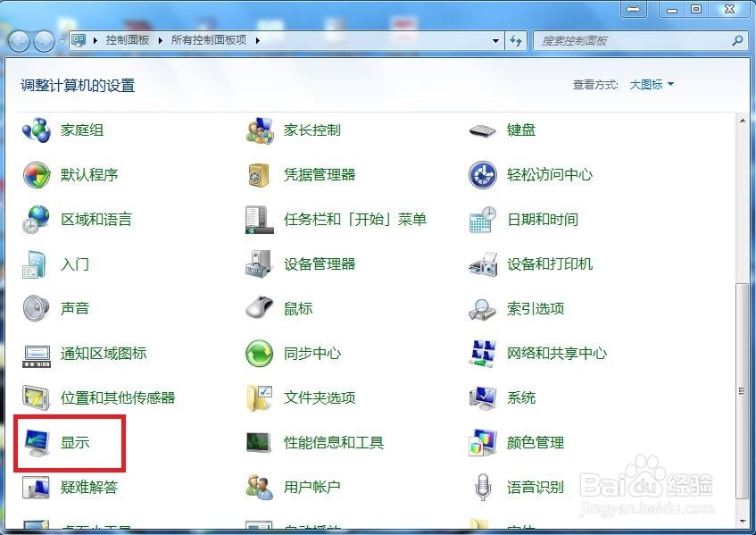
Task: Expand the arrow after 所有控制面板项
Action: coord(257,40)
